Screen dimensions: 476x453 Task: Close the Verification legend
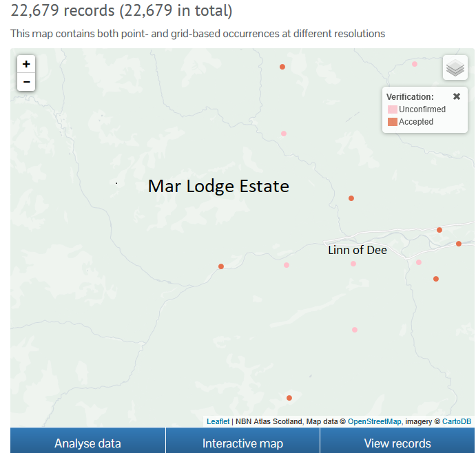pyautogui.click(x=457, y=97)
